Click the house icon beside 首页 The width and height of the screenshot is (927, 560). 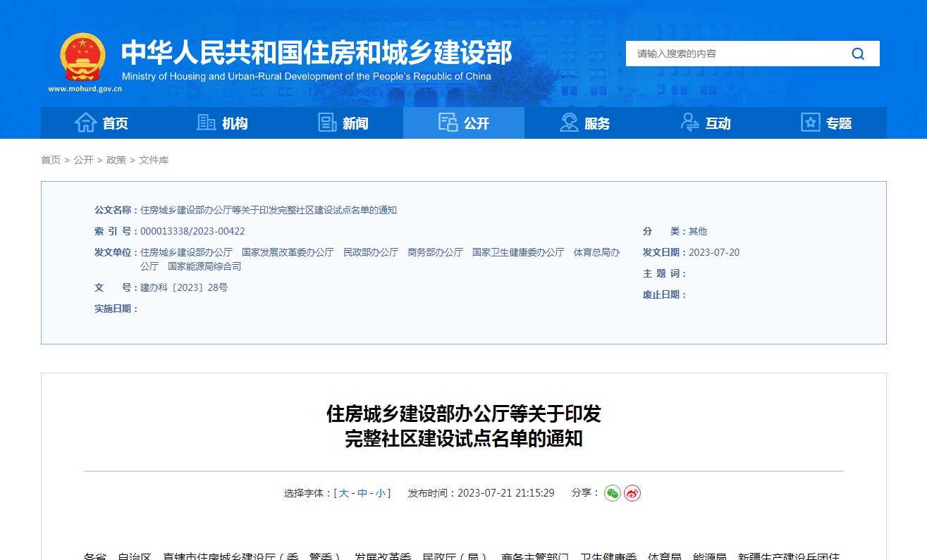[85, 122]
